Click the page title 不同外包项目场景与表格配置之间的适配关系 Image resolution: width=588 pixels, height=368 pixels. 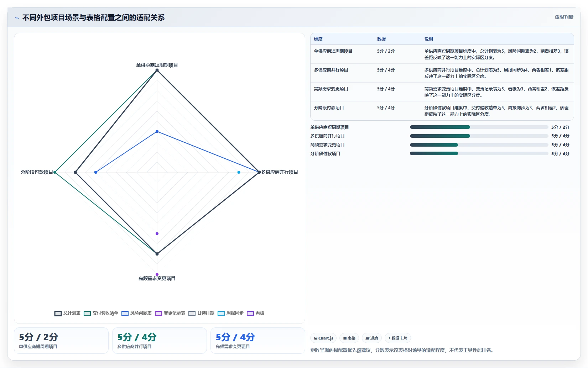click(93, 18)
